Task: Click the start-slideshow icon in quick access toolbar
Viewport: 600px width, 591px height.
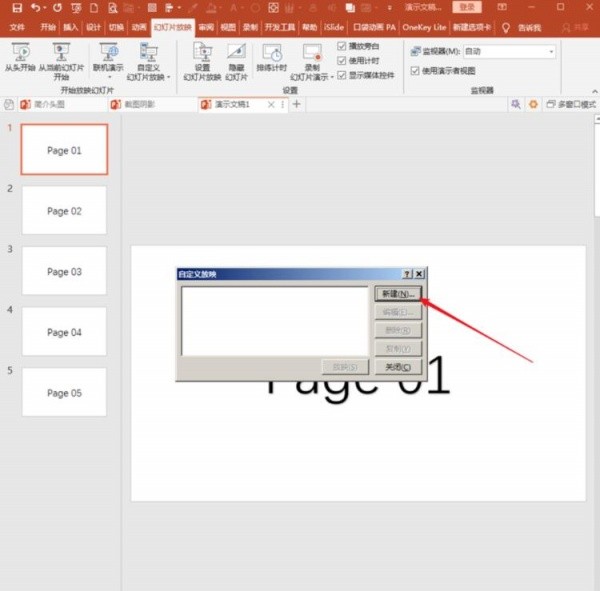Action: 76,8
